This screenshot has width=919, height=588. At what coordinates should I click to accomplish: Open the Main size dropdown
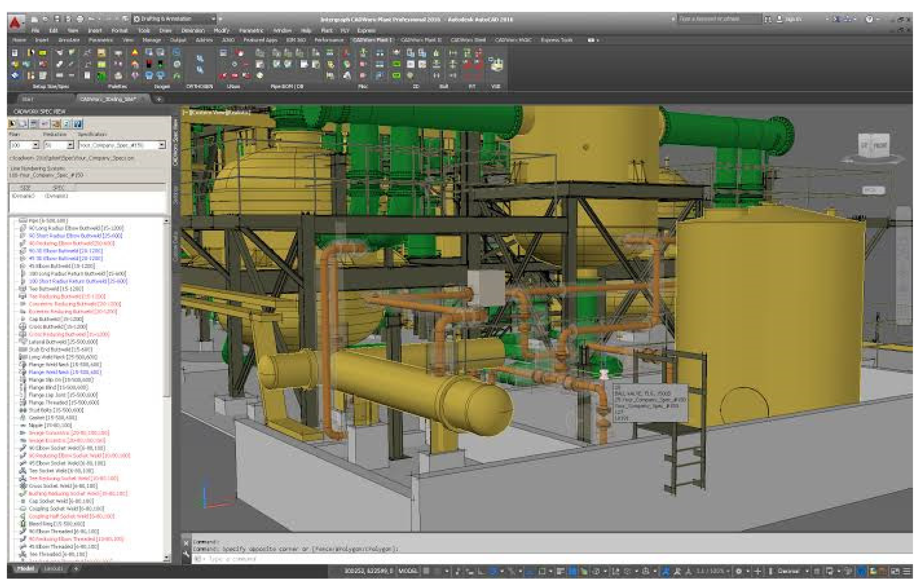(x=35, y=145)
